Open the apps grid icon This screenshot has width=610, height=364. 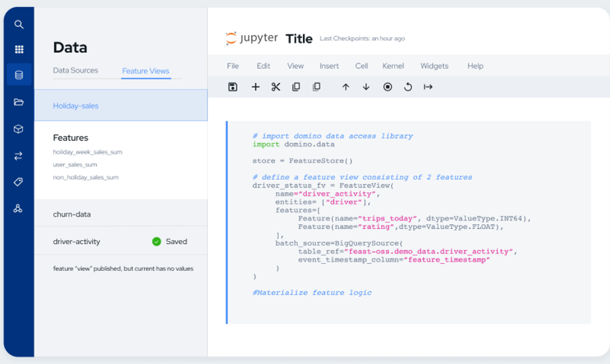pos(19,49)
